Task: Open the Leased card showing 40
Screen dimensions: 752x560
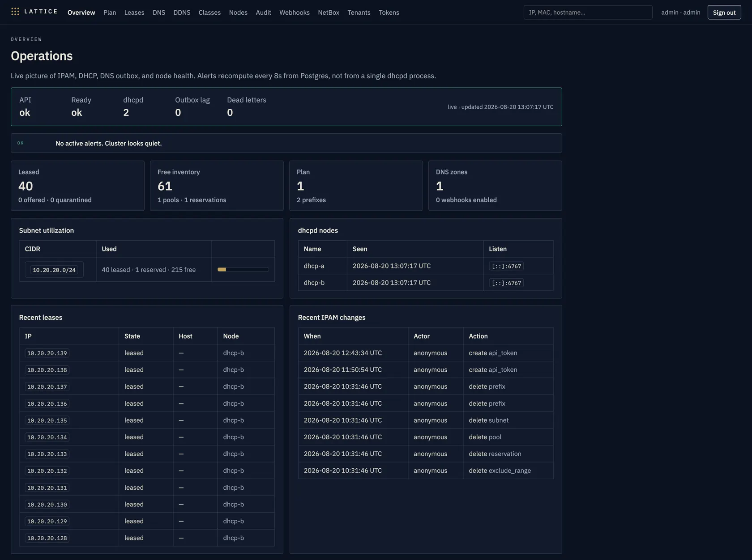Action: coord(77,186)
